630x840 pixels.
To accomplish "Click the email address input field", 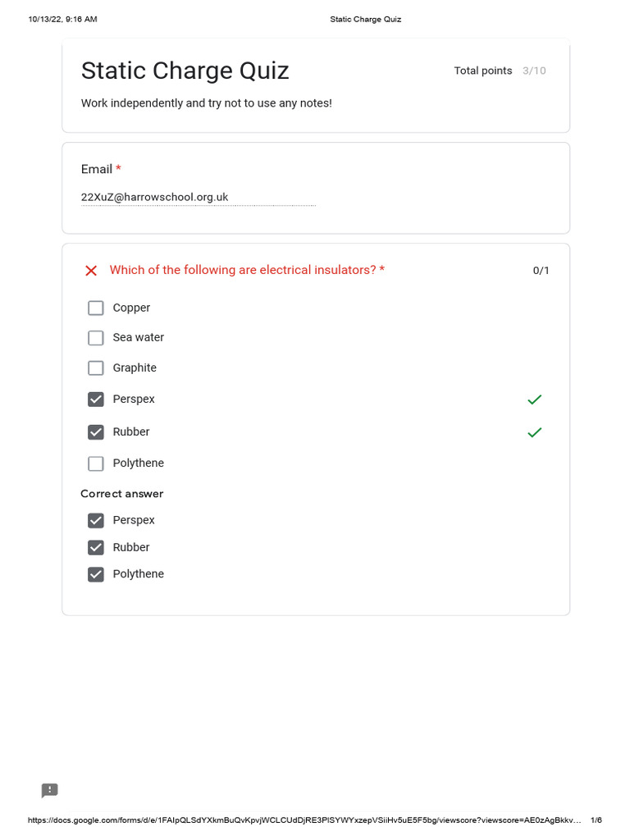I will pos(199,198).
